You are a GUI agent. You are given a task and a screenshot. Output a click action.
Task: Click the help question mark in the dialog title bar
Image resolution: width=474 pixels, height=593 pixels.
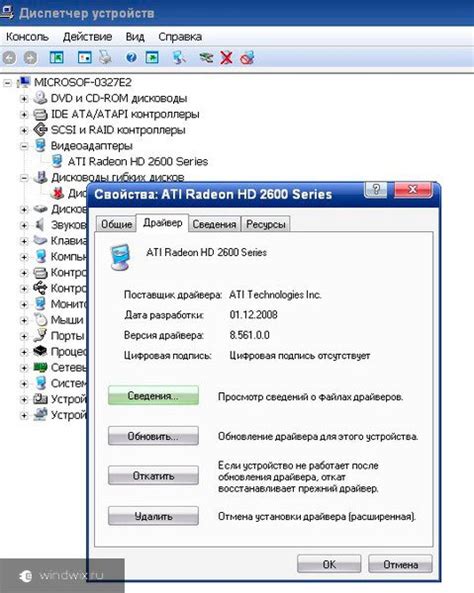(376, 189)
